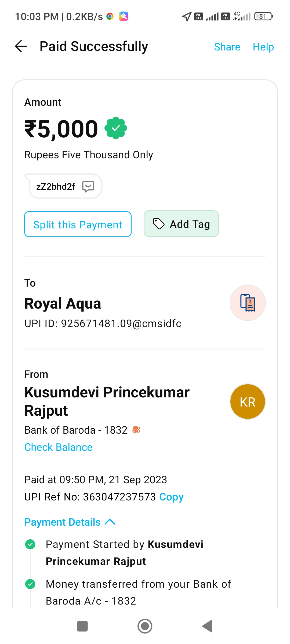Tap the Payment Started status checkmark

tap(30, 544)
